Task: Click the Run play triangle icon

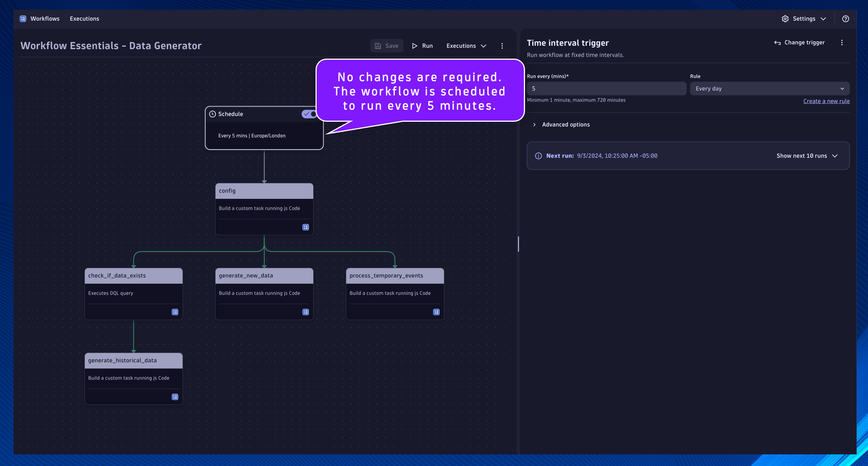Action: (x=414, y=46)
